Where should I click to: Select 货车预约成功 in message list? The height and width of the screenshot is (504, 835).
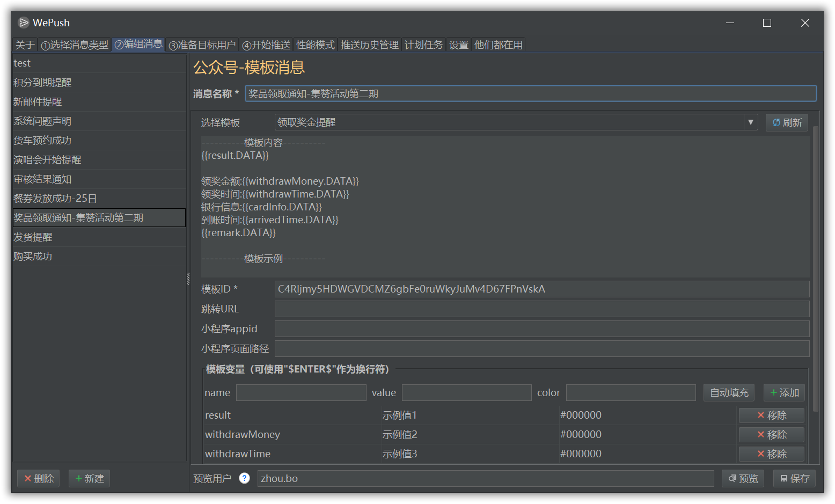click(99, 141)
